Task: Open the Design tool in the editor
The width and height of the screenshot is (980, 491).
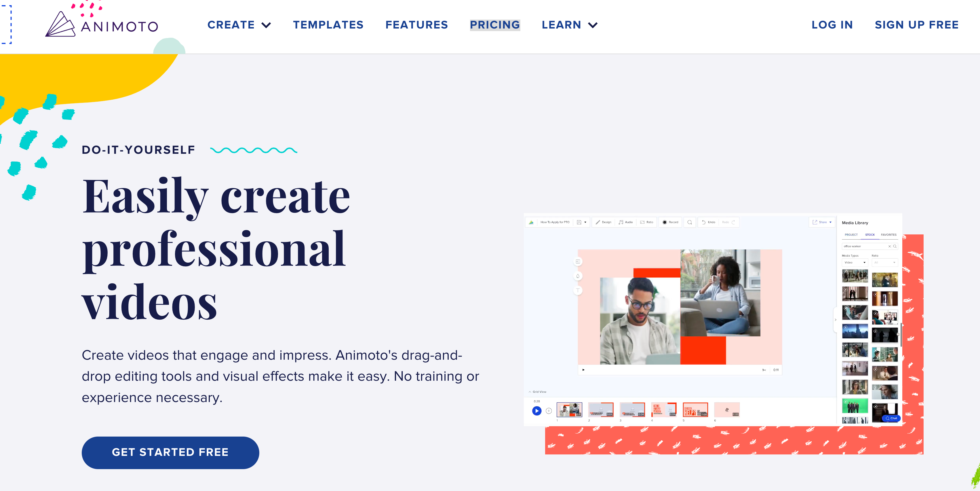Action: 603,222
